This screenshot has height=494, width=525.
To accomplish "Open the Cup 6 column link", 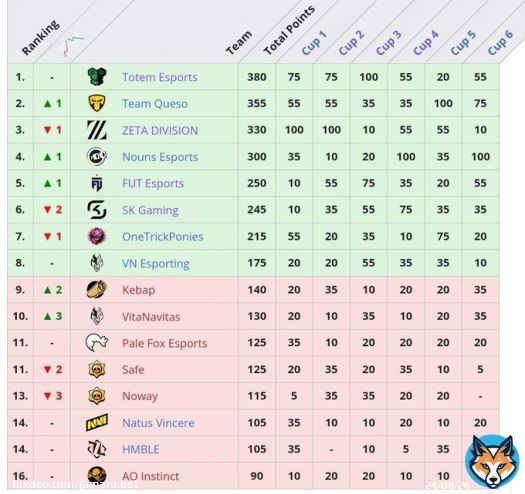I will pos(500,43).
